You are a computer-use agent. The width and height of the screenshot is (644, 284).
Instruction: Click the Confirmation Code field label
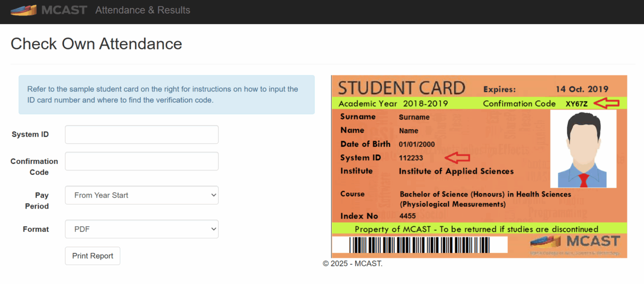pyautogui.click(x=34, y=166)
